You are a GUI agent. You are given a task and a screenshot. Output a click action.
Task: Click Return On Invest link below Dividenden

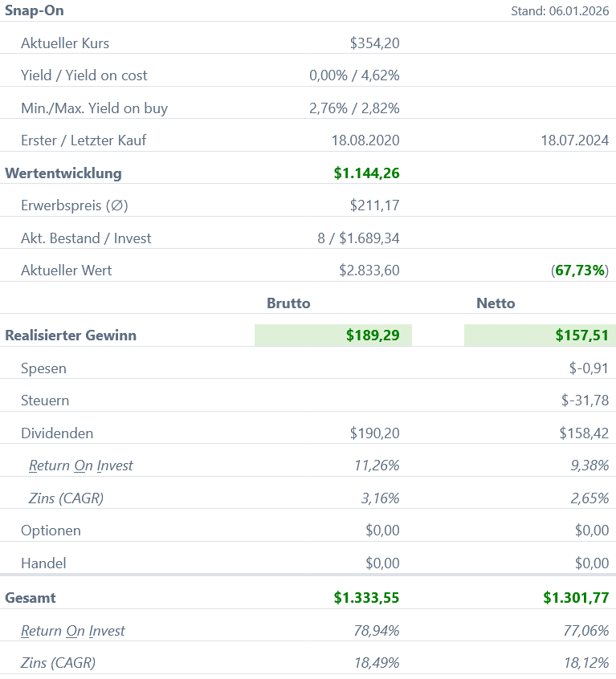click(x=80, y=466)
